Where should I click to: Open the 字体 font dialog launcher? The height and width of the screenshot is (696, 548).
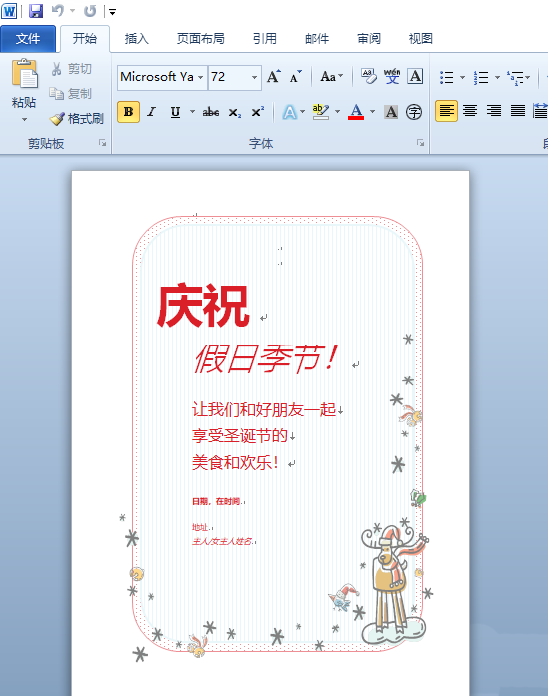[x=420, y=143]
